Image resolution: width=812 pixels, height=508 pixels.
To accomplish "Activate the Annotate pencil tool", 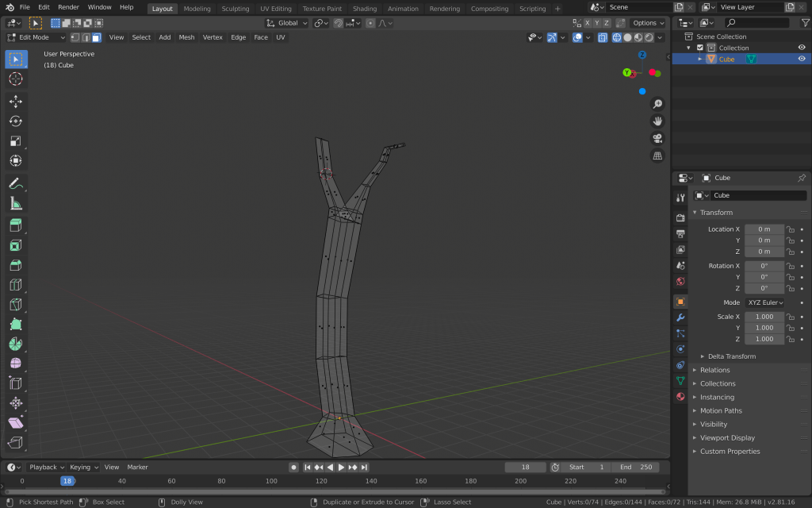I will coord(16,183).
